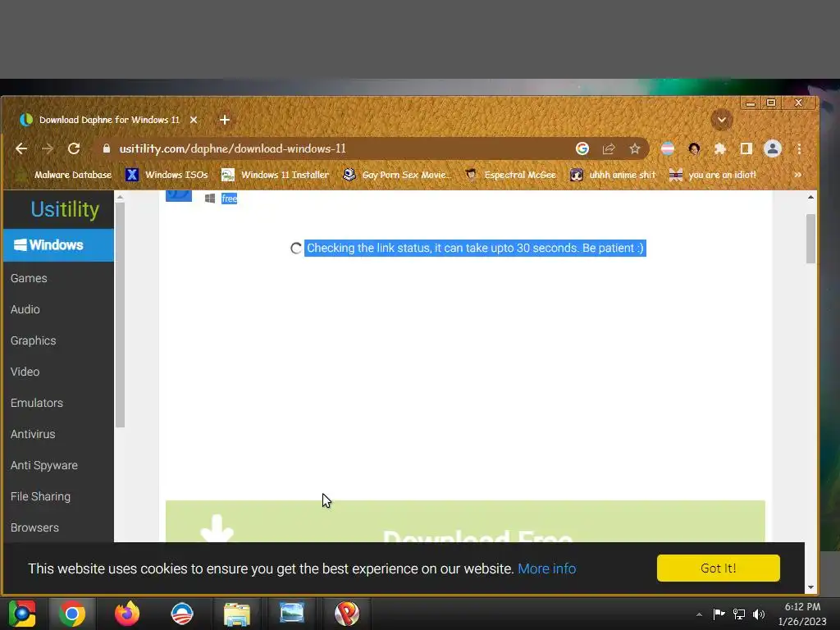This screenshot has width=840, height=630.
Task: Open the File Sharing category
Action: (x=40, y=496)
